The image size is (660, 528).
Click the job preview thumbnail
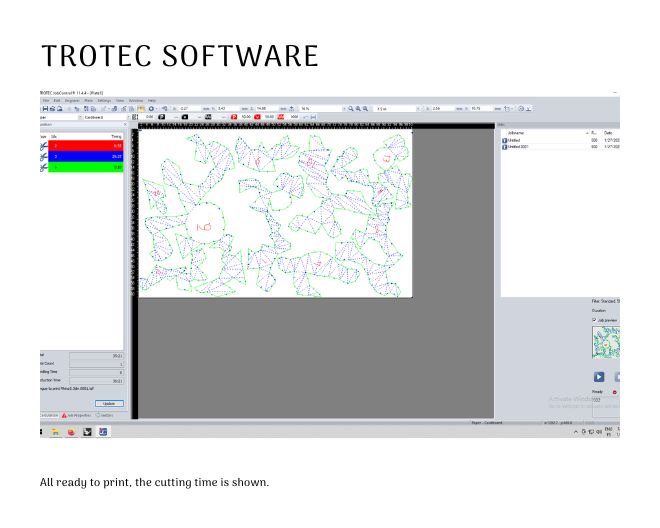(x=606, y=342)
